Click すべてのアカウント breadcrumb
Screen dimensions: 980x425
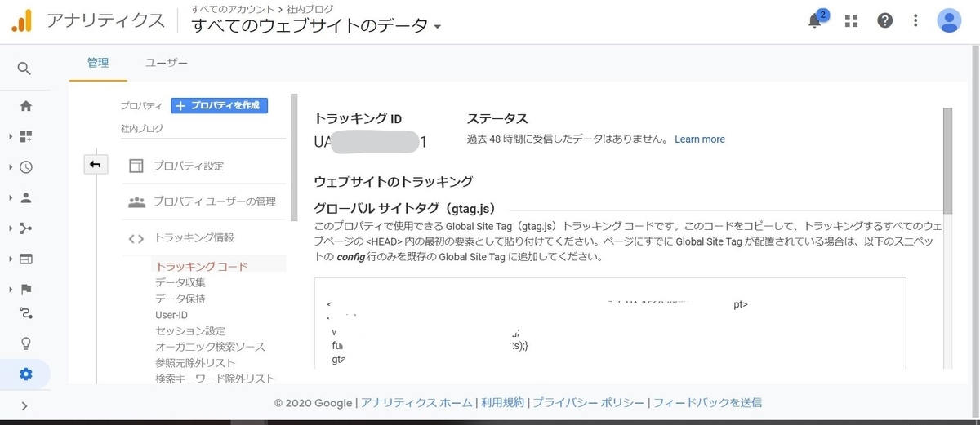(232, 8)
